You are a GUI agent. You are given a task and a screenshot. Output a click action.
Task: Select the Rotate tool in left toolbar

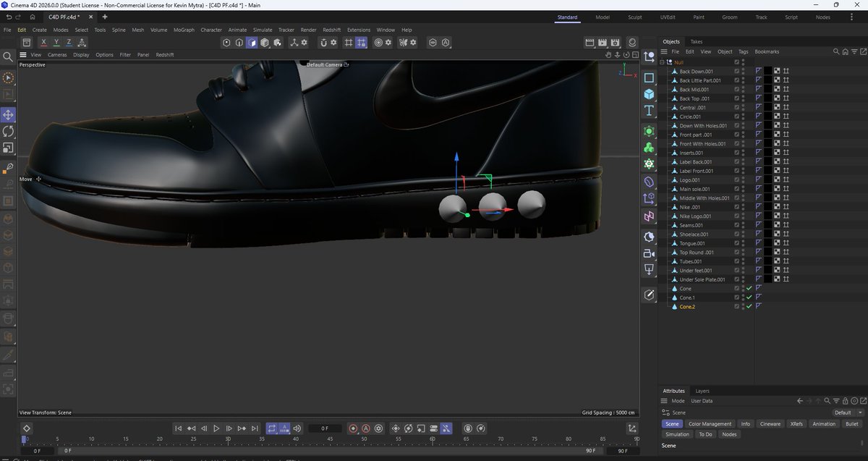coord(9,131)
